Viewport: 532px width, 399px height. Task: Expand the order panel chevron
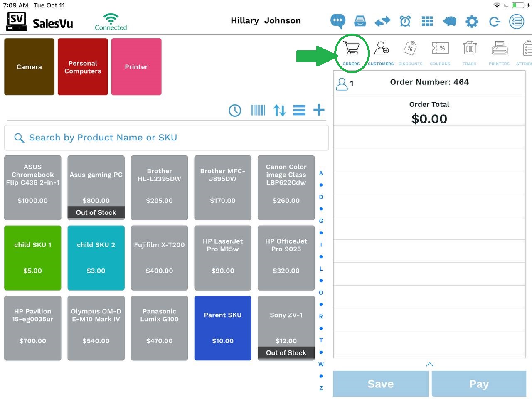tap(430, 365)
